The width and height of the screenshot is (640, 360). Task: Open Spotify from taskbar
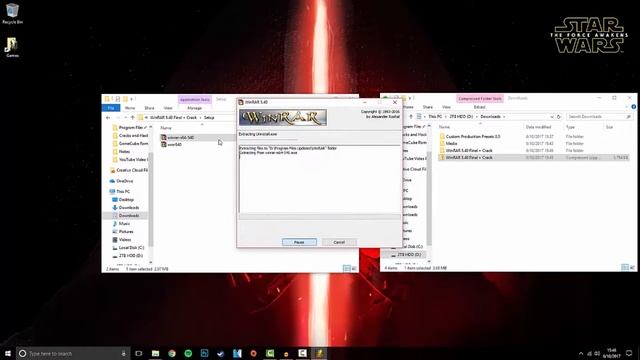pos(188,353)
